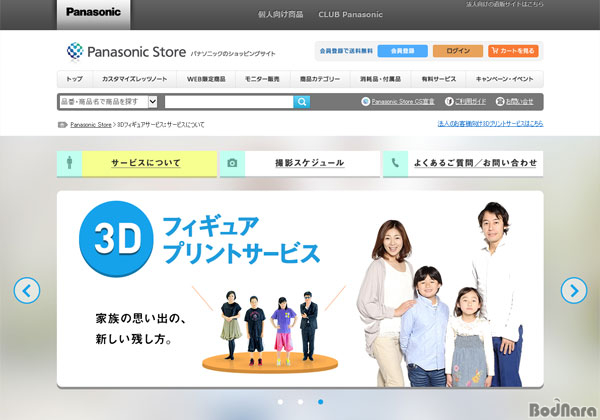This screenshot has width=600, height=420.
Task: Click the カートを見る cart button
Action: click(513, 51)
